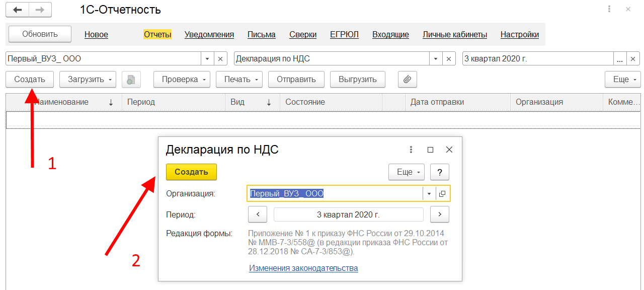644x290 pixels.
Task: Click the yellow Создать button in dialog
Action: (191, 172)
